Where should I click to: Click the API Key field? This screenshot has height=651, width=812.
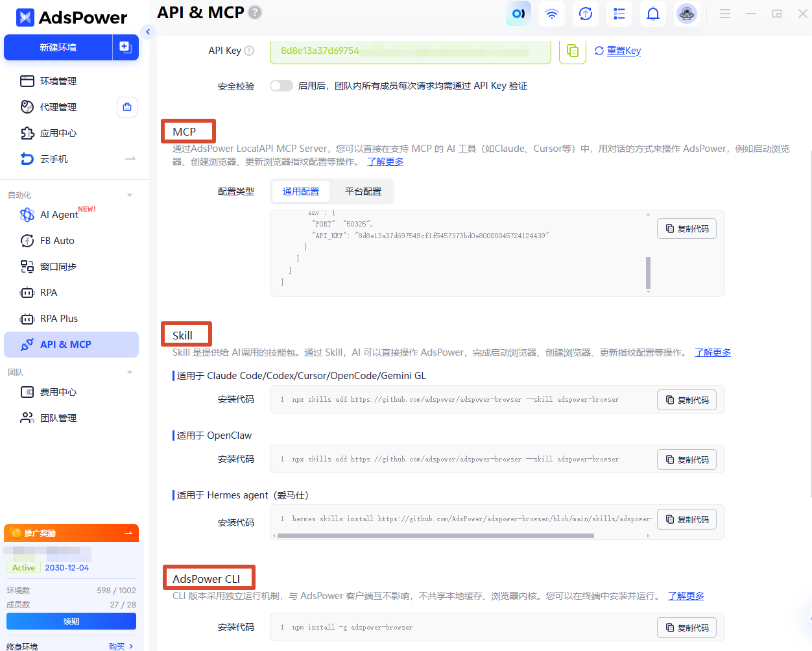(411, 51)
